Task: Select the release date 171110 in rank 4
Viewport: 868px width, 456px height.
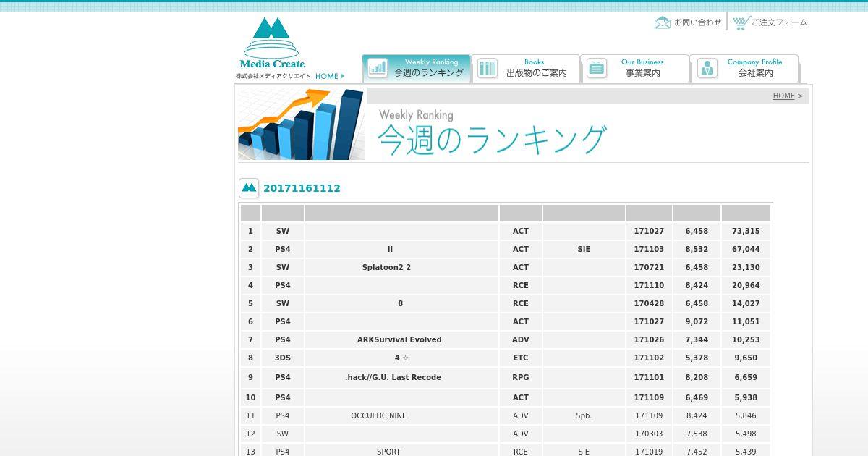Action: pyautogui.click(x=649, y=285)
